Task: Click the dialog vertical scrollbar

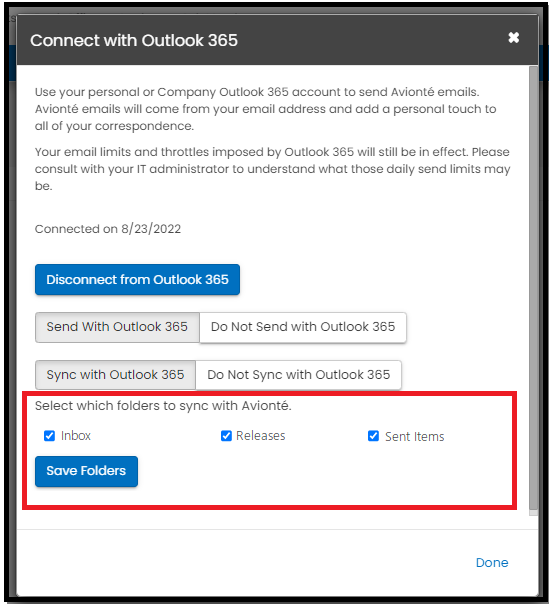Action: (x=533, y=287)
